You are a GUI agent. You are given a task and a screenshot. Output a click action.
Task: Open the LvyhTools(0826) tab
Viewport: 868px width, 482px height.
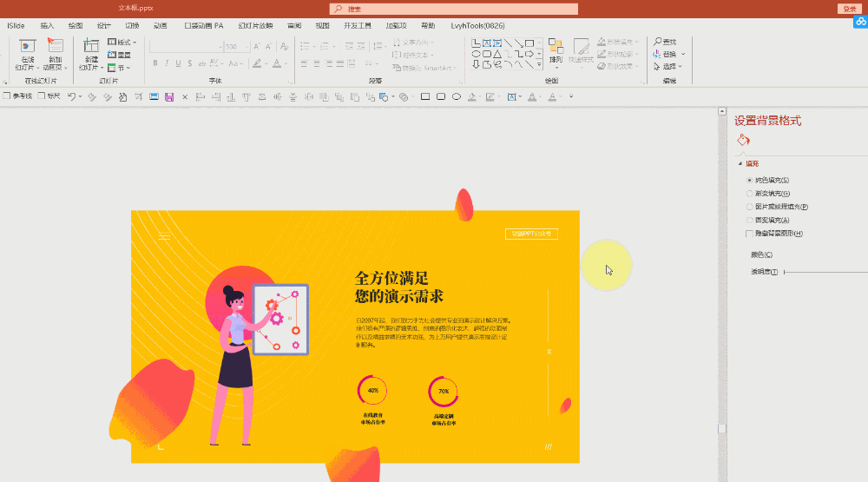477,26
